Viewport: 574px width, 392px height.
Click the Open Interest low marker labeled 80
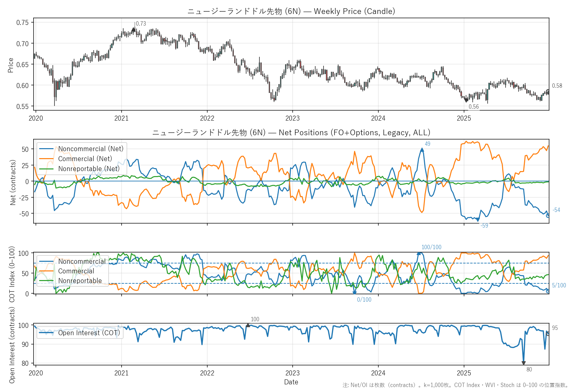coord(524,363)
